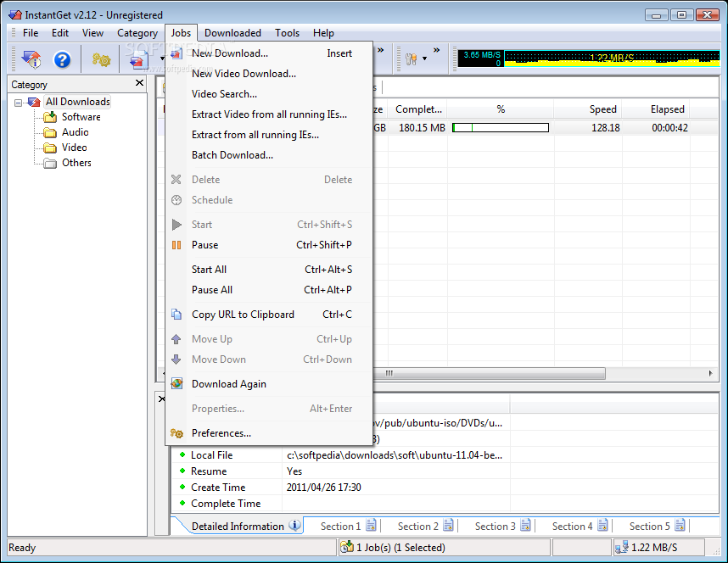
Task: Open the View menu
Action: 92,33
